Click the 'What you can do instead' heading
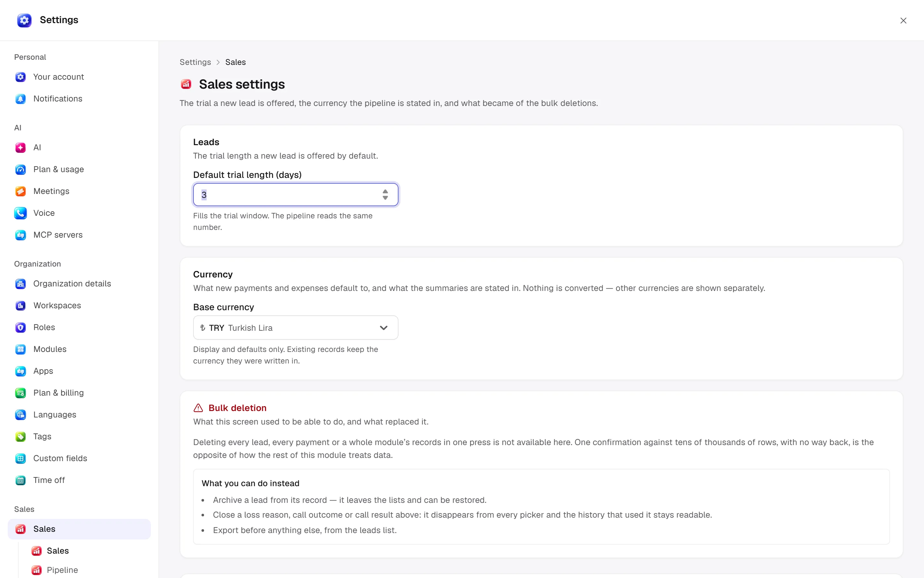 pyautogui.click(x=251, y=483)
